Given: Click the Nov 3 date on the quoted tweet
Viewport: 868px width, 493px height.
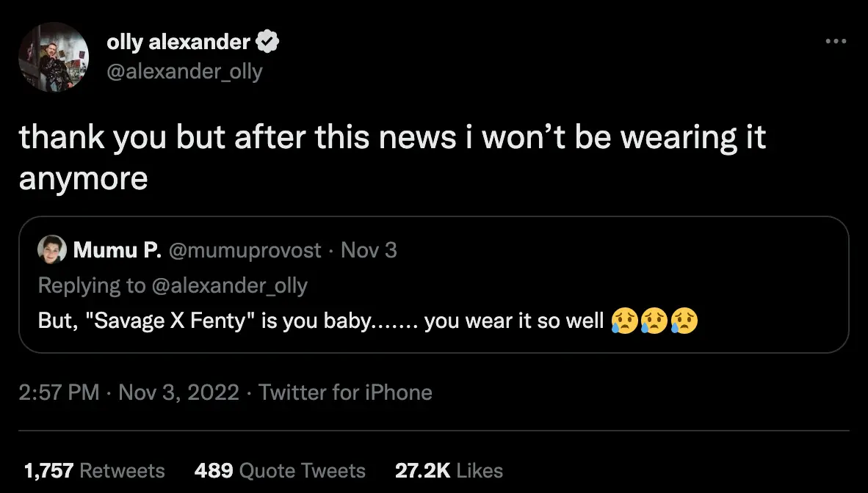Looking at the screenshot, I should click(x=369, y=249).
